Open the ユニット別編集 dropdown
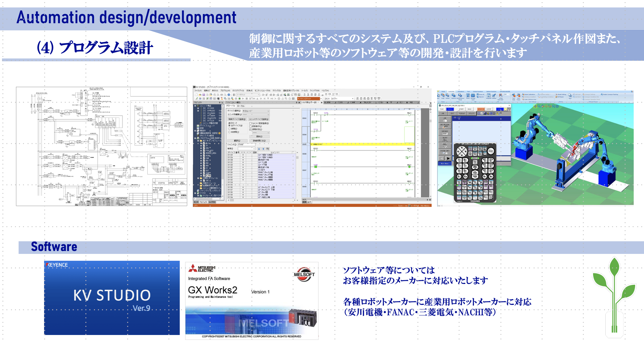This screenshot has width=644, height=341. [x=256, y=114]
